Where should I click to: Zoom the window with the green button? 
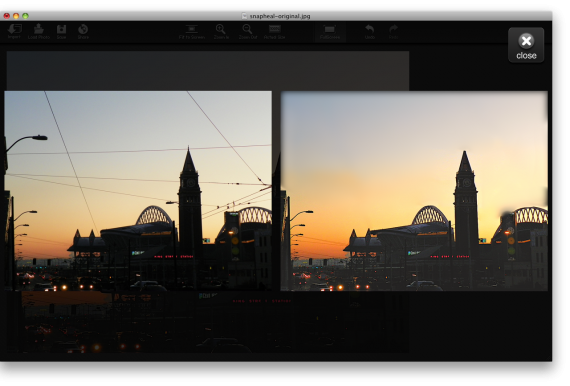pos(25,16)
